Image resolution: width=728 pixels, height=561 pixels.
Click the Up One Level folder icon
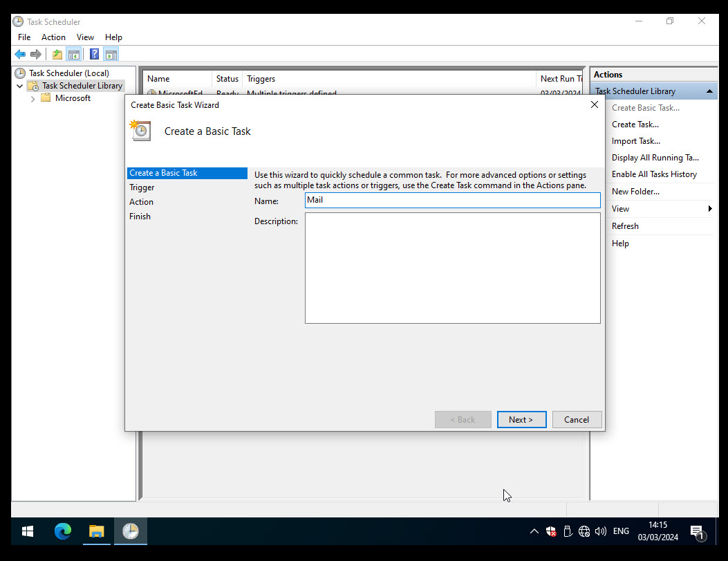57,54
